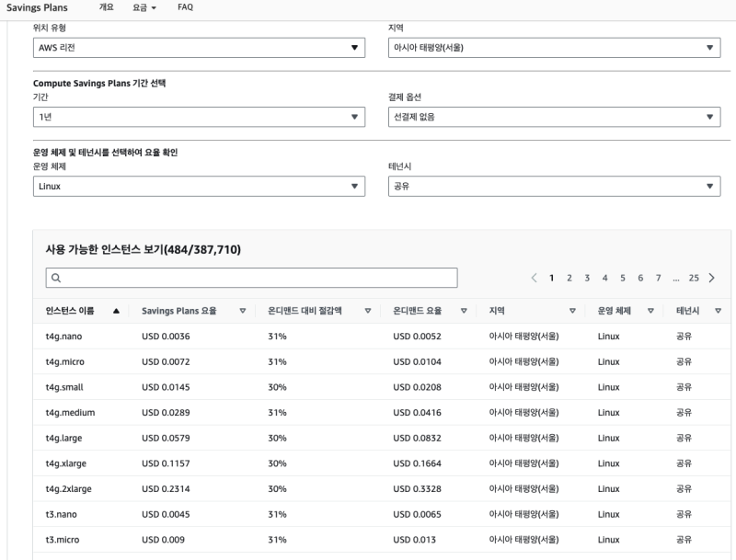Open the 위치 유형 dropdown showing AWS 리전

tap(199, 48)
